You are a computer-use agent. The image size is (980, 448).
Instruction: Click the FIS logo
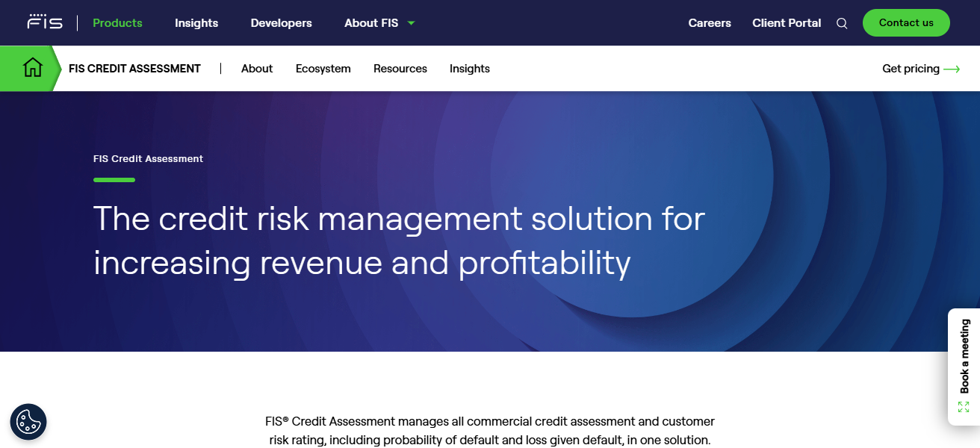tap(44, 22)
